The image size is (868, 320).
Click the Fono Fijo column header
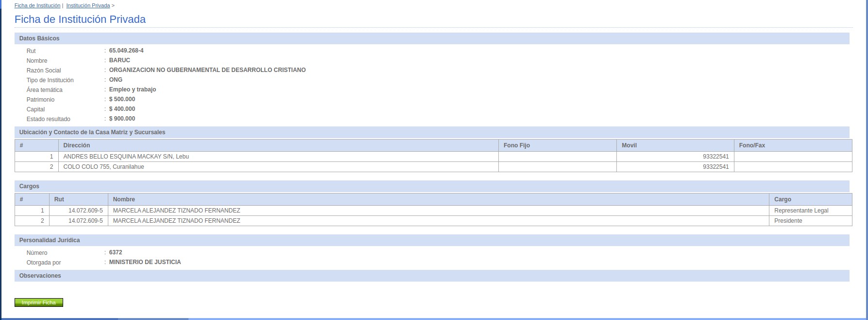tap(517, 145)
